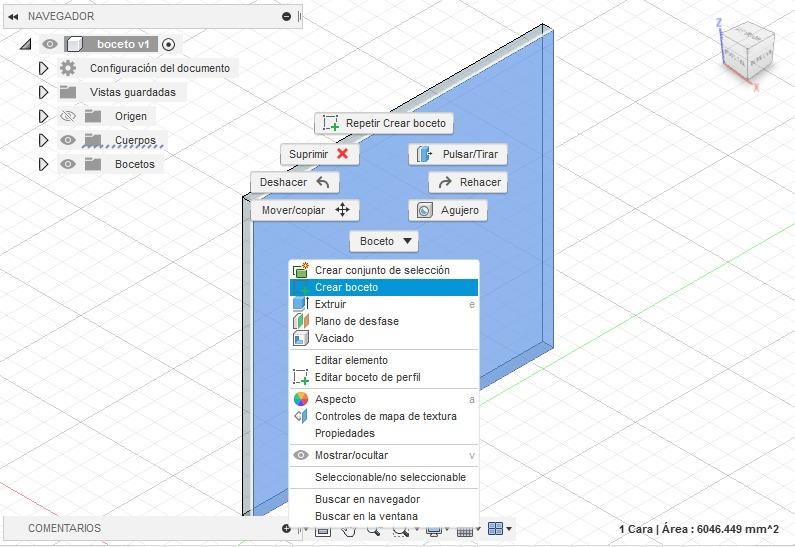Screen dimensions: 795x547
Task: Choose Editar boceto de perfil
Action: tap(384, 377)
